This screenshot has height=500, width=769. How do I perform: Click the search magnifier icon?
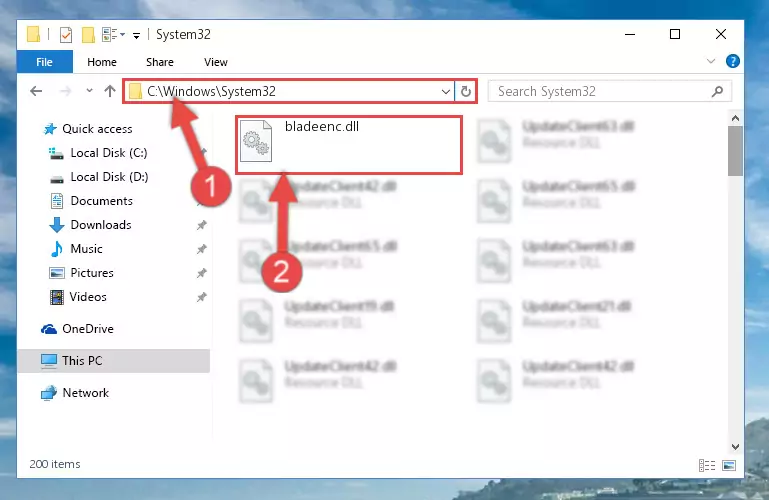[x=717, y=91]
